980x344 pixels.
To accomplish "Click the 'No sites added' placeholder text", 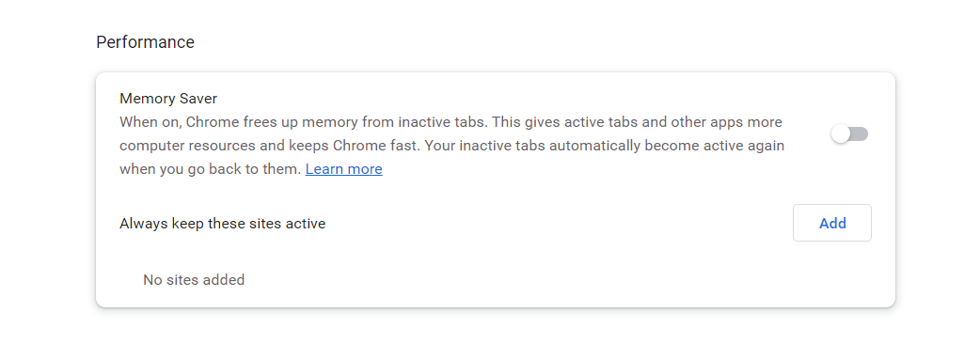I will 194,280.
